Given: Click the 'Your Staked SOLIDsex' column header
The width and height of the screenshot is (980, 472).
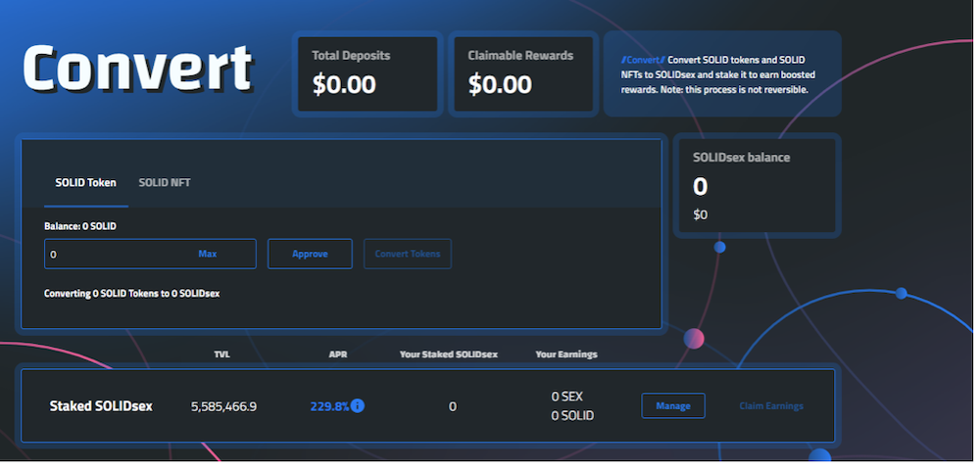Looking at the screenshot, I should 449,354.
